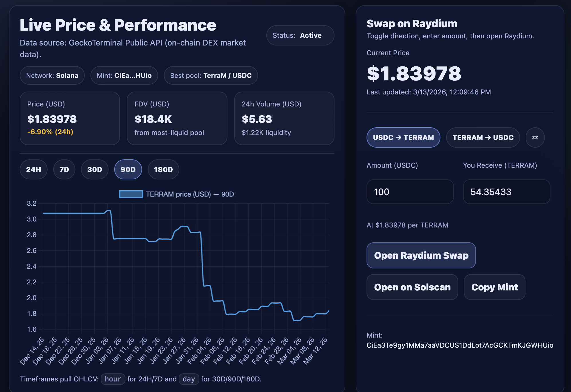Click the Mint: CiEa...HUio pill
571x392 pixels.
pyautogui.click(x=124, y=76)
